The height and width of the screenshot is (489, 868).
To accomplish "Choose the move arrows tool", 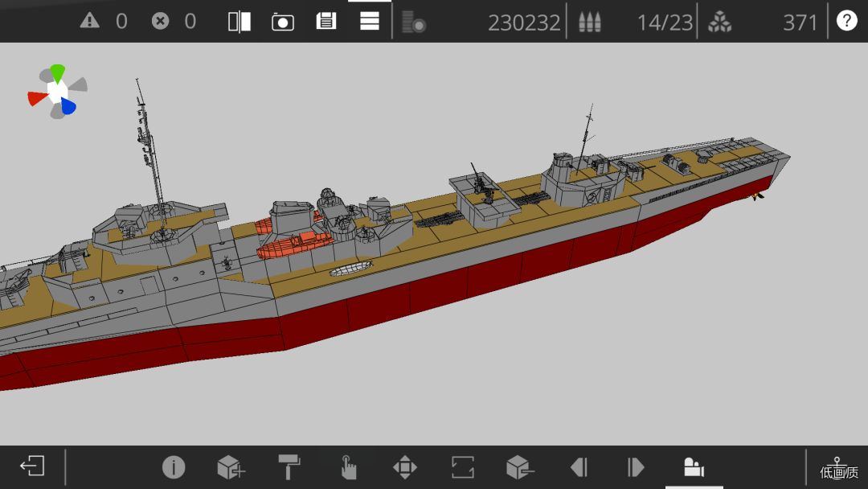I will [405, 466].
